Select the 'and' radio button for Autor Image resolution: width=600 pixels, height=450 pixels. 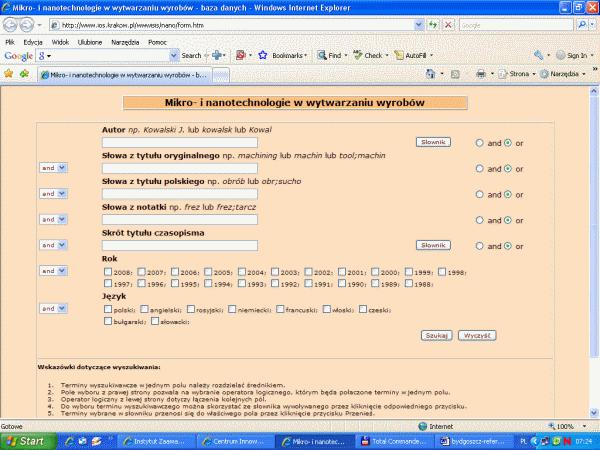pyautogui.click(x=480, y=143)
